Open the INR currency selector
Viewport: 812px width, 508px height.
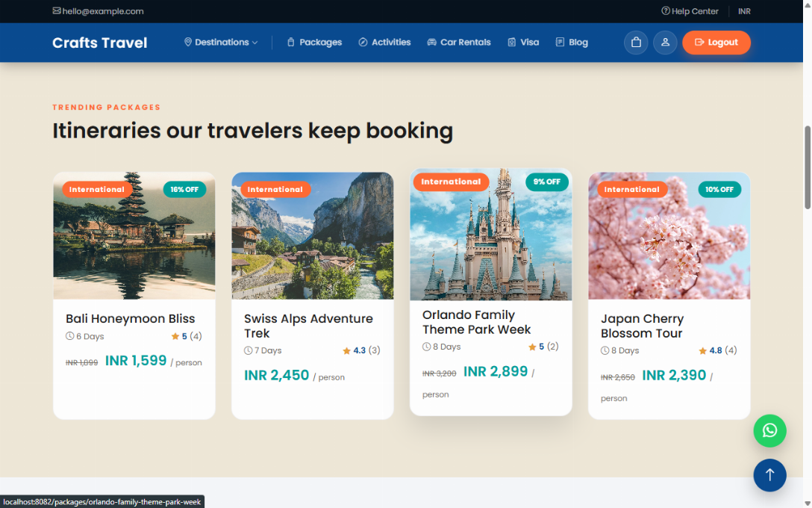(744, 11)
